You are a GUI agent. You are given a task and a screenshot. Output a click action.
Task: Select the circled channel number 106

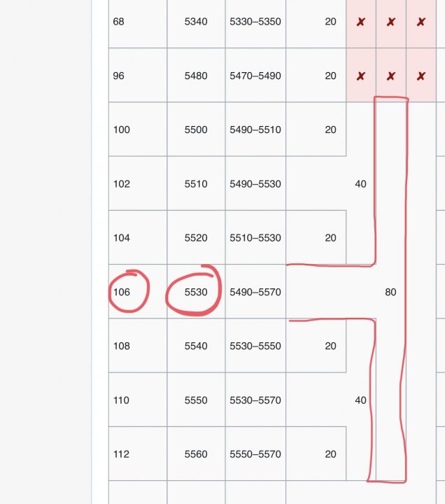tap(122, 292)
